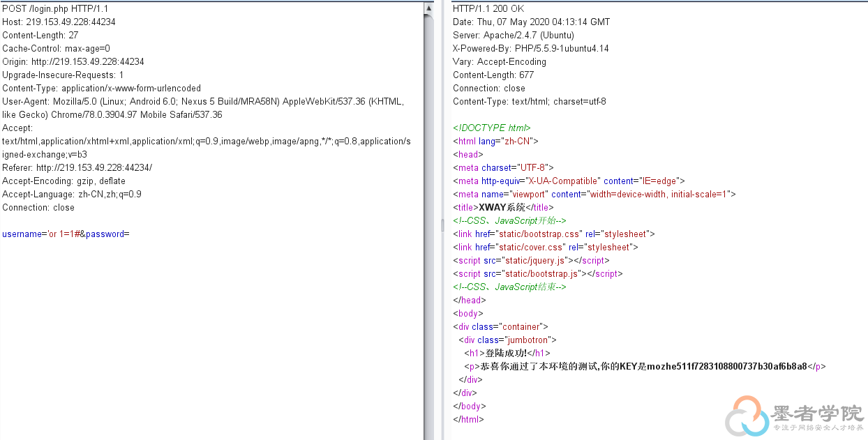Click the "igned-exchange;v=b3" wrapped line

[45, 154]
